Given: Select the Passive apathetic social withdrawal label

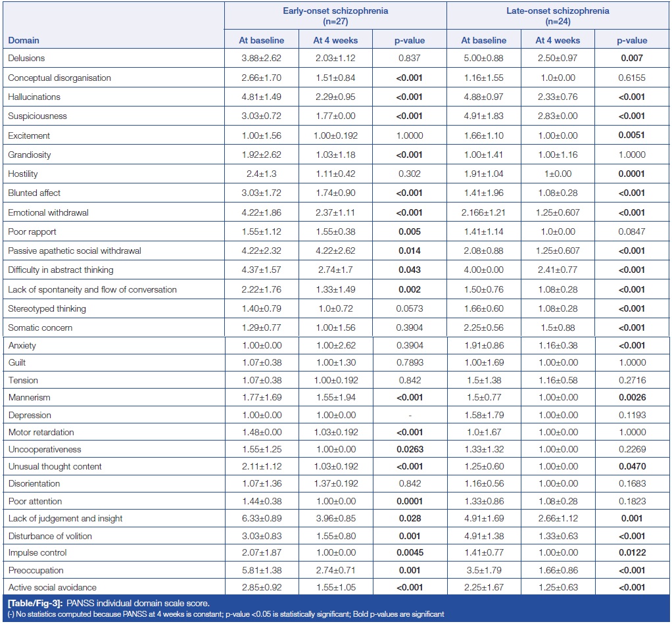Looking at the screenshot, I should pos(74,251).
